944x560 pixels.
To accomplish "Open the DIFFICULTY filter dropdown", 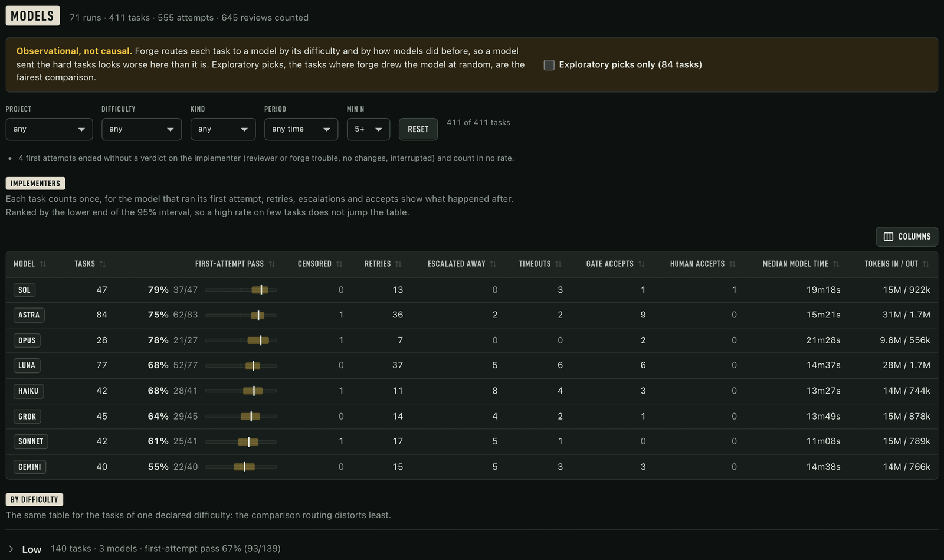I will 142,129.
